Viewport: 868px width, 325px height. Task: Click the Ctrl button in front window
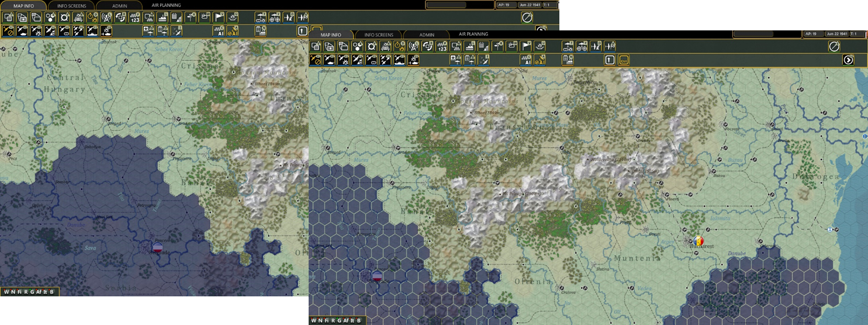pyautogui.click(x=624, y=60)
